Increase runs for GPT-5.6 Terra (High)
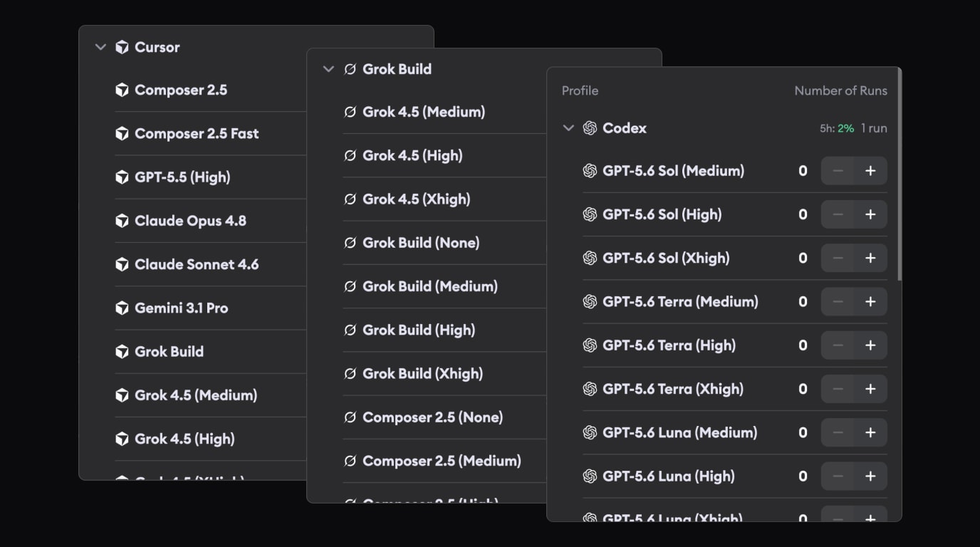The width and height of the screenshot is (980, 547). [870, 345]
